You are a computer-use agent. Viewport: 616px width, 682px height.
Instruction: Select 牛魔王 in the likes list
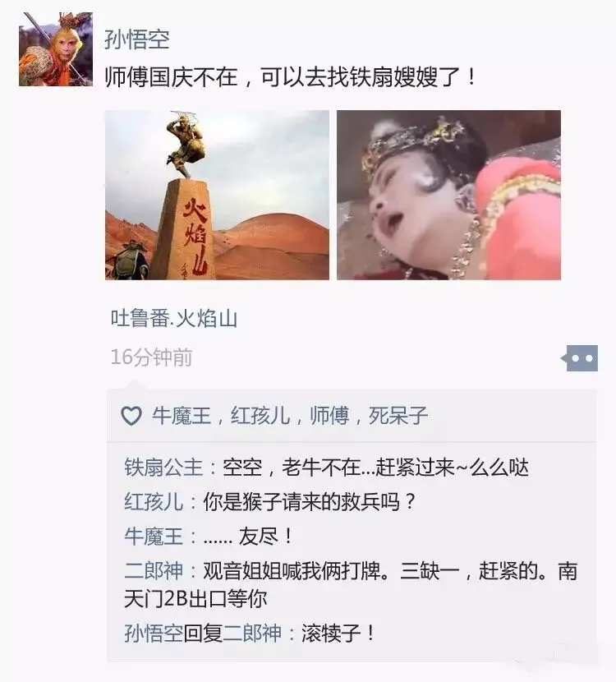pyautogui.click(x=182, y=416)
